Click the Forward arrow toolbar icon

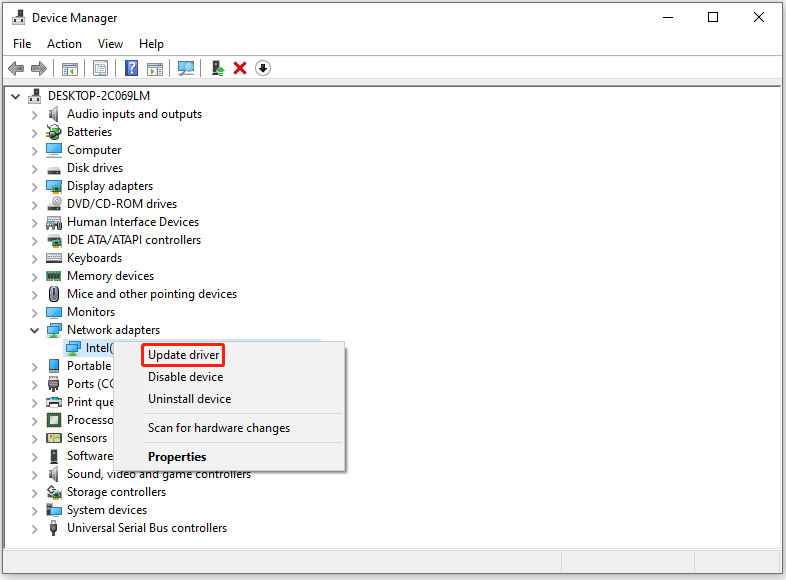39,68
